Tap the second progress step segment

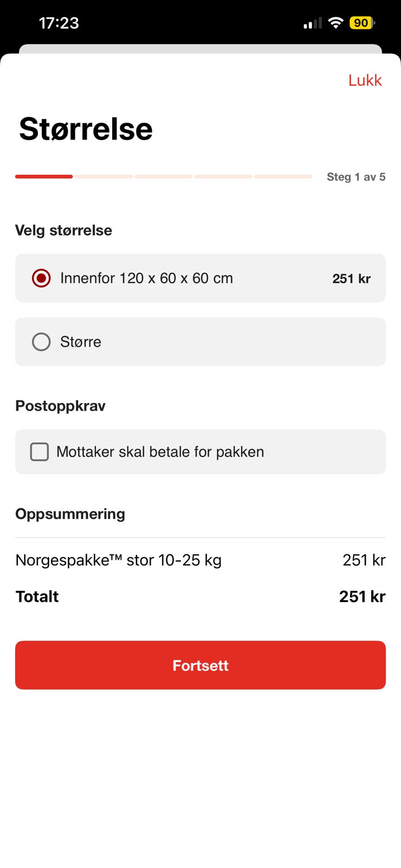point(104,176)
